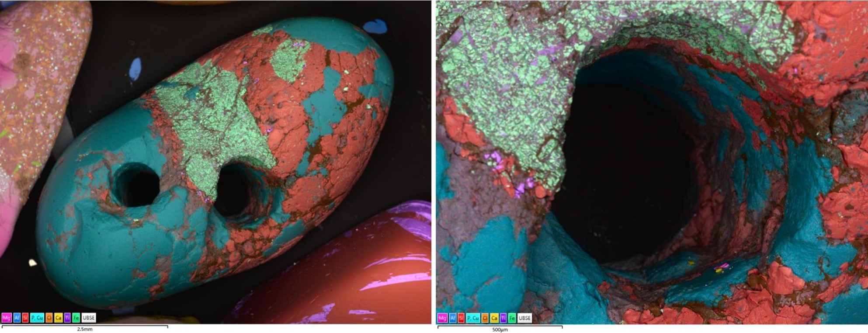
Task: Toggle the Mg element in the 2.5mm map legend
Action: [x=7, y=318]
